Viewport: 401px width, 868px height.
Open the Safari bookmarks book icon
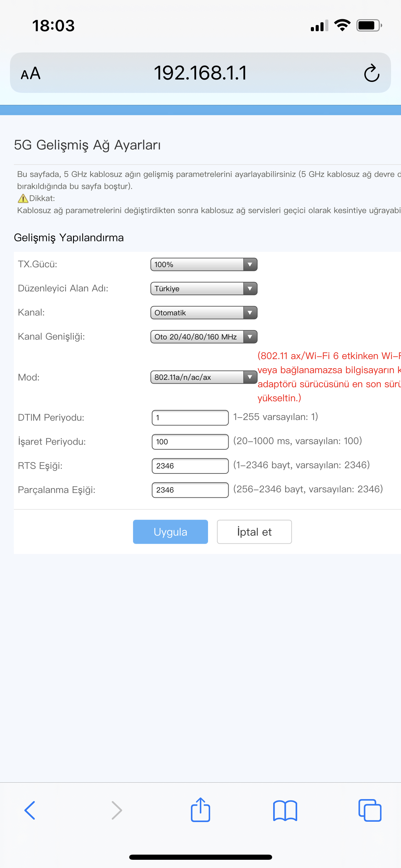(285, 811)
